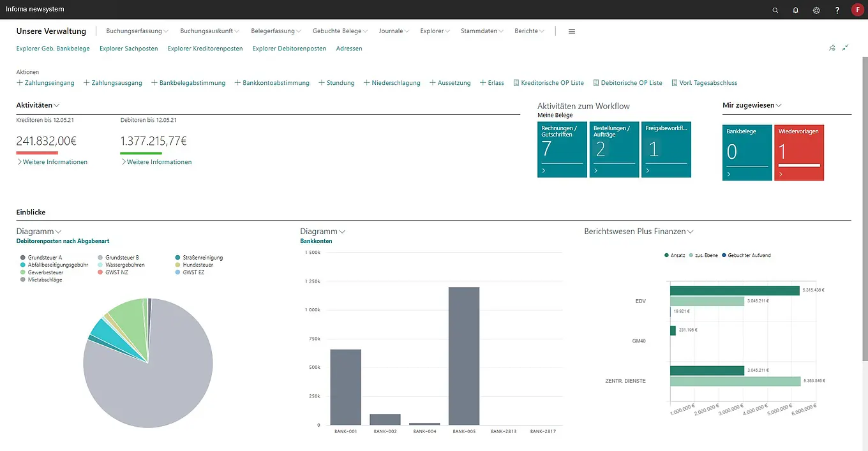Open the Stammdaten menu

point(482,31)
